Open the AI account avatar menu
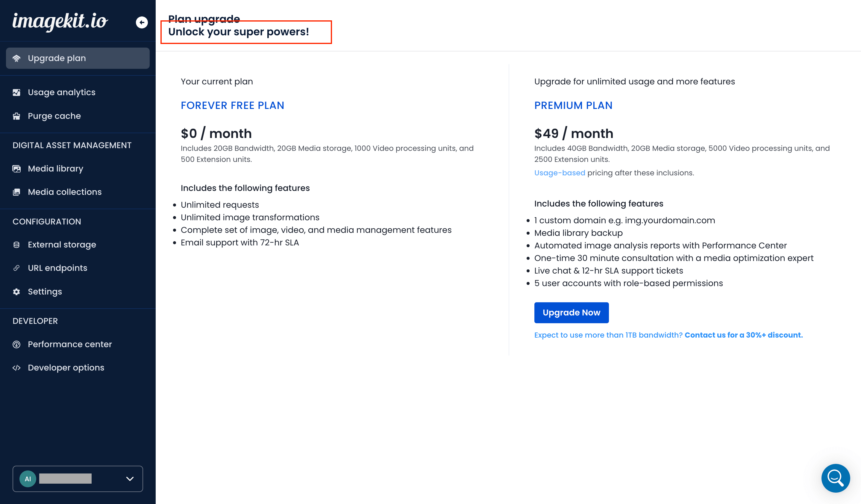861x504 pixels. 28,479
